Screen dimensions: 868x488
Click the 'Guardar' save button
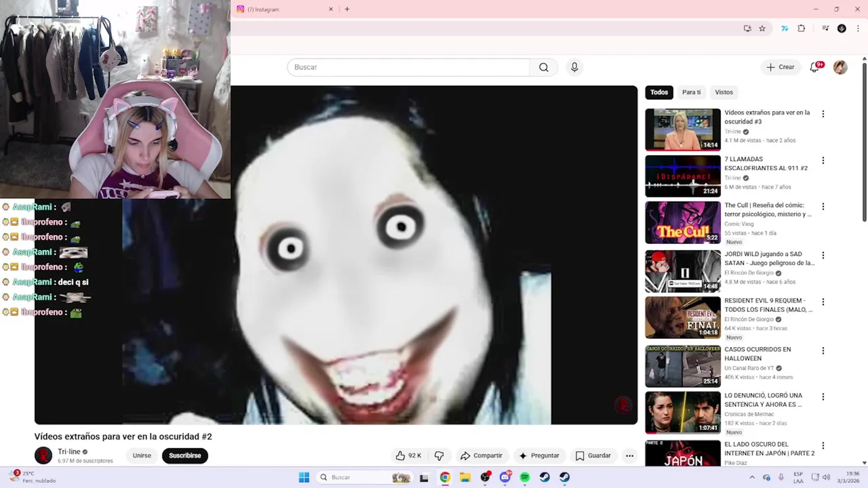[x=593, y=455]
